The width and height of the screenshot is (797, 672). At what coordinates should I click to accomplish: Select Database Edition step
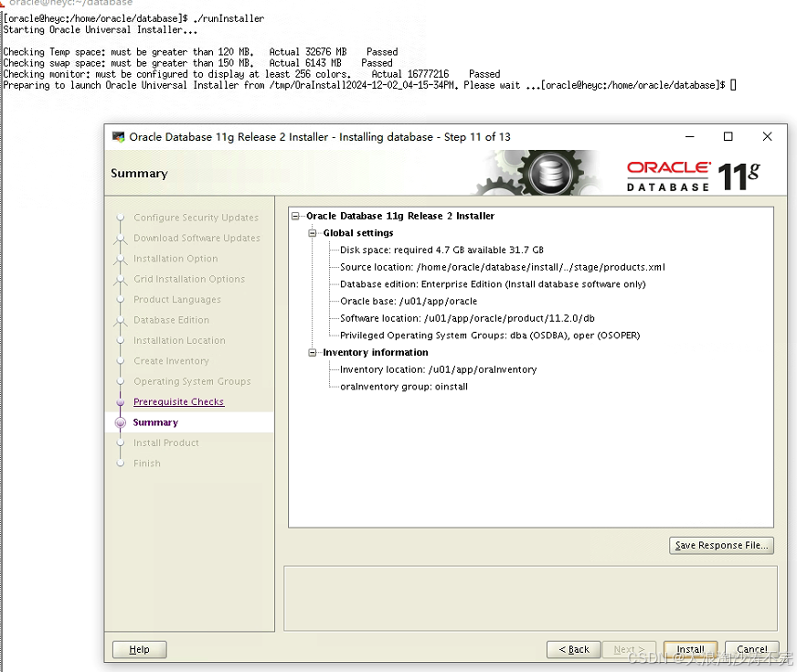point(171,320)
